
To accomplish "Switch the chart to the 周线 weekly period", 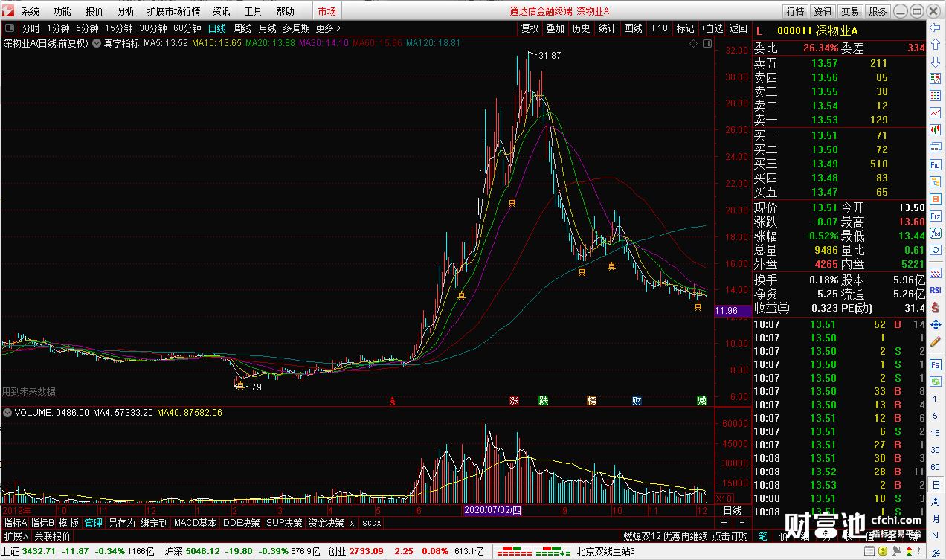I will click(242, 28).
